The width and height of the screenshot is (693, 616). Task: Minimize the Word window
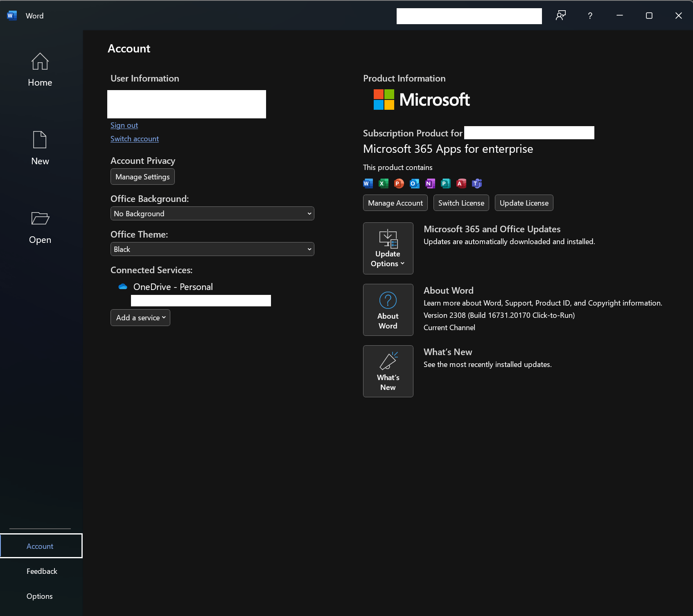(620, 16)
